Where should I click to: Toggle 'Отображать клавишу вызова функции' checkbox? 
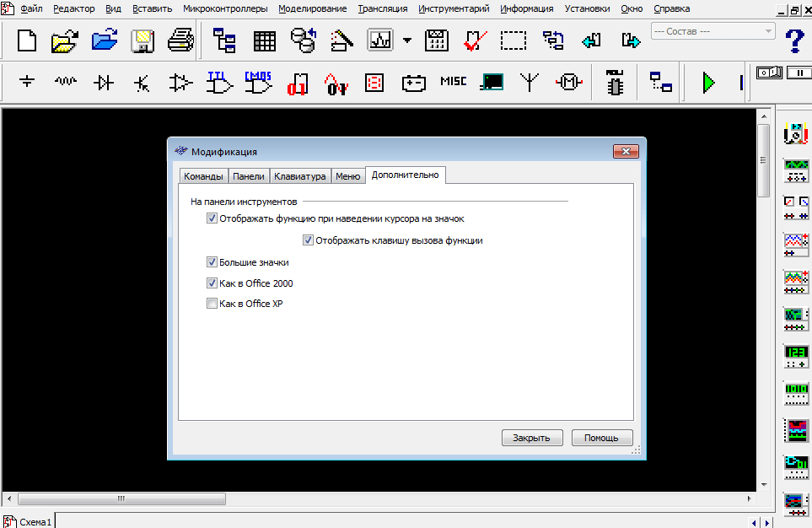click(308, 240)
